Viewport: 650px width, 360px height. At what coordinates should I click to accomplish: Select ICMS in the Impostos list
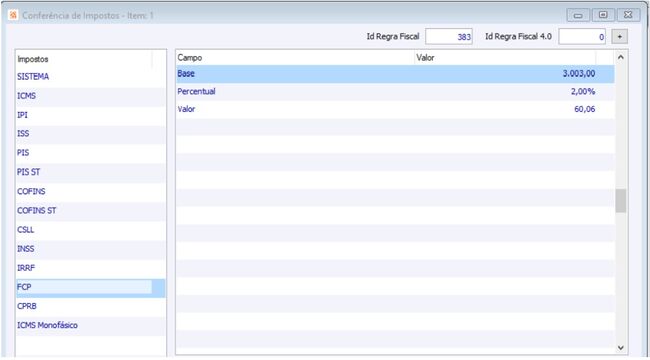[90, 96]
